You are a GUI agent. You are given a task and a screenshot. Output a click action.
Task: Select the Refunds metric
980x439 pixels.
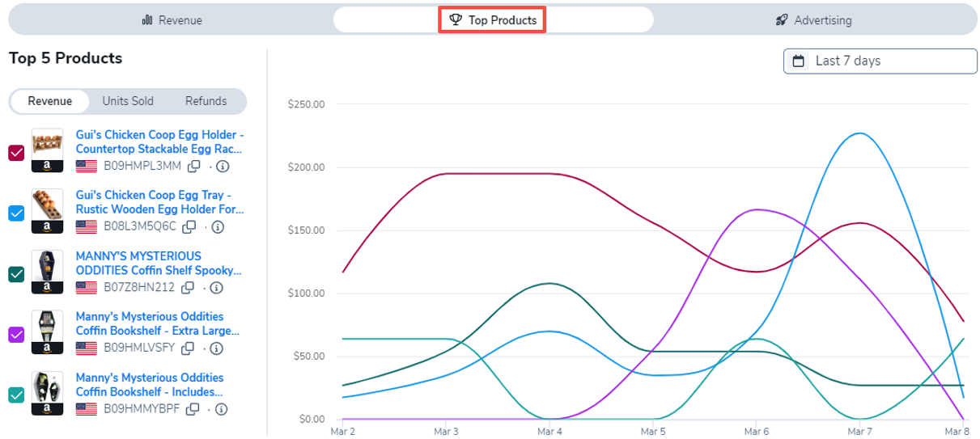tap(206, 101)
